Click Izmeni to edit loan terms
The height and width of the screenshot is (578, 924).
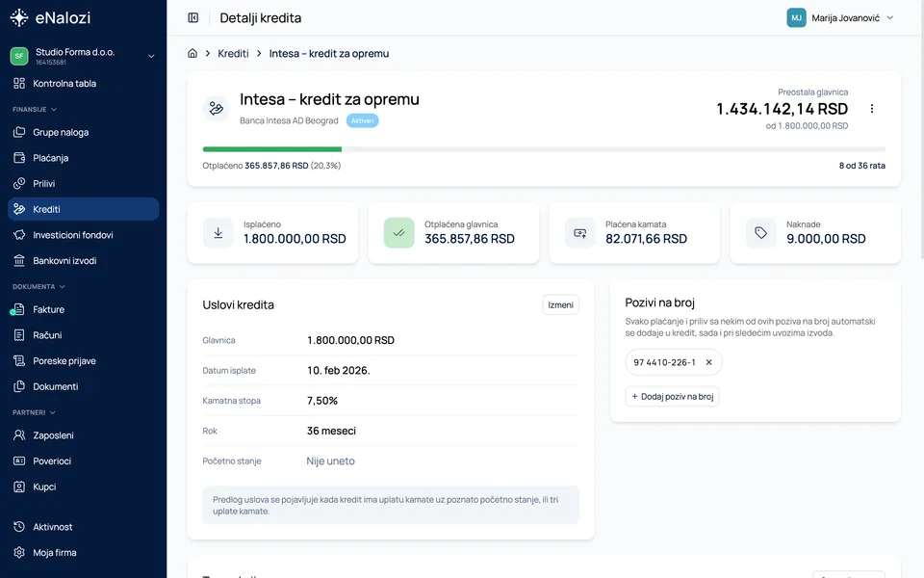pos(560,305)
